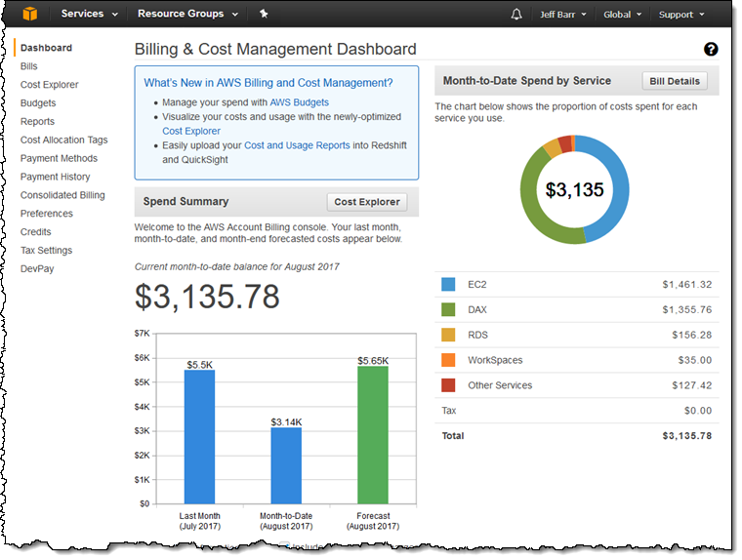Click the orange WorkSpaces legend swatch
Viewport: 742px width, 560px height.
point(448,360)
